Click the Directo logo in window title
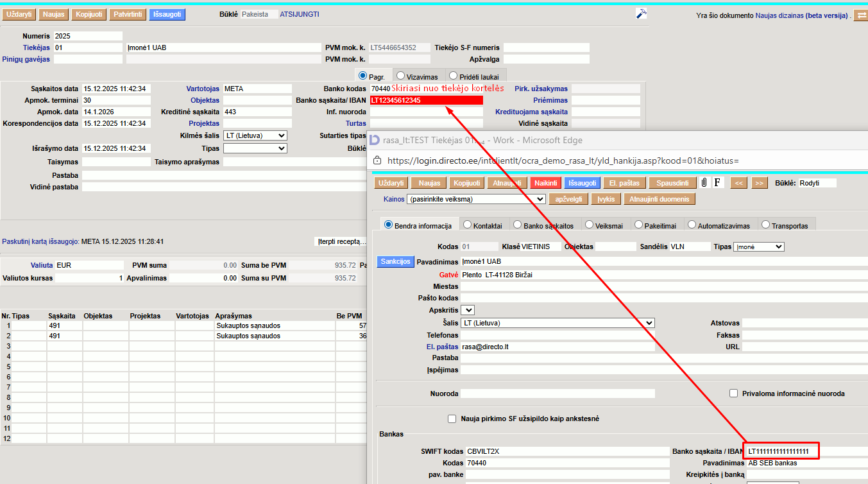 tap(375, 140)
